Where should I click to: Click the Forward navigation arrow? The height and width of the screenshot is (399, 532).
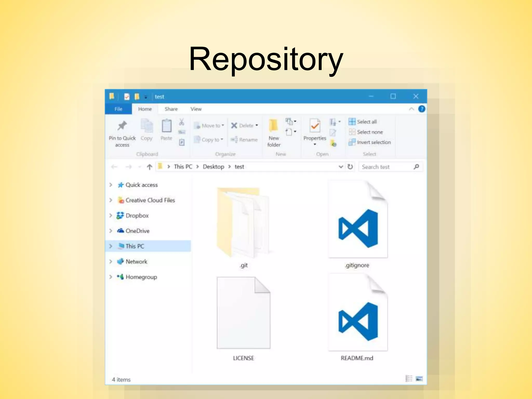tap(129, 167)
